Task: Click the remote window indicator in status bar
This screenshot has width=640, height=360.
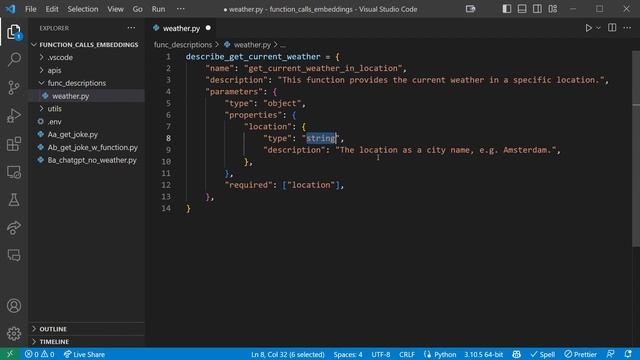Action: (x=10, y=354)
